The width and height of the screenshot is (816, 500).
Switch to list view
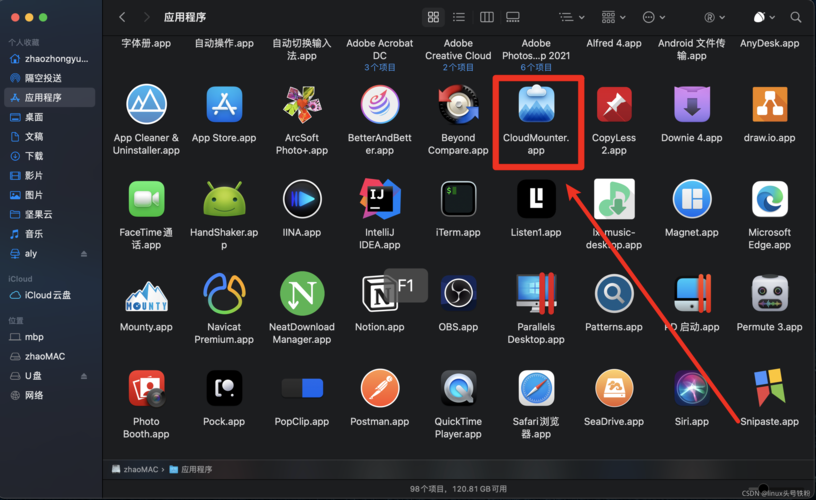459,17
